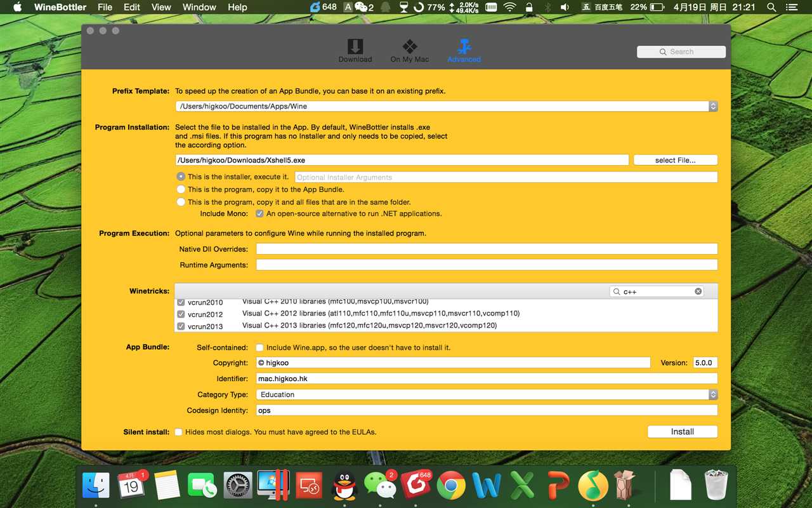
Task: Click the Optional Installer Arguments field
Action: pos(506,177)
